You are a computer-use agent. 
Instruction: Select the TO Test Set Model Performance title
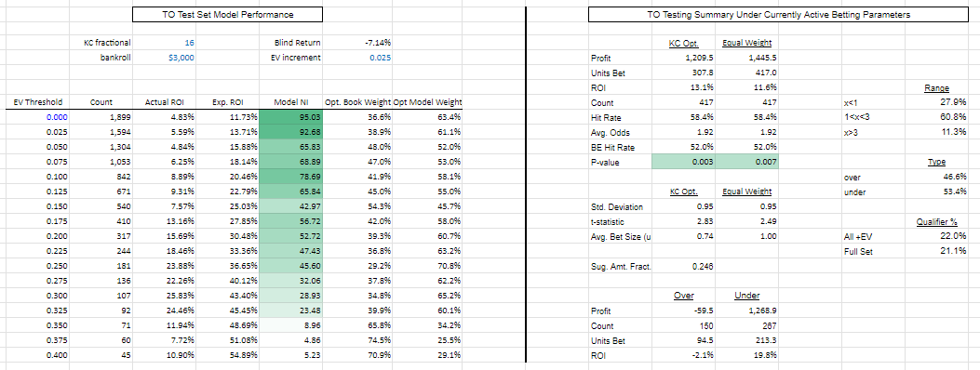[227, 14]
